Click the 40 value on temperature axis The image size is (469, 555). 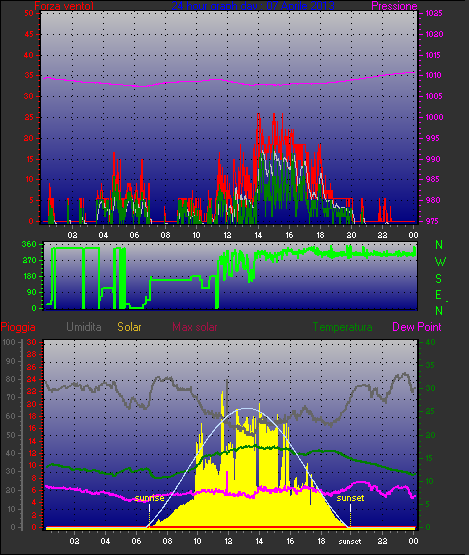tap(430, 342)
